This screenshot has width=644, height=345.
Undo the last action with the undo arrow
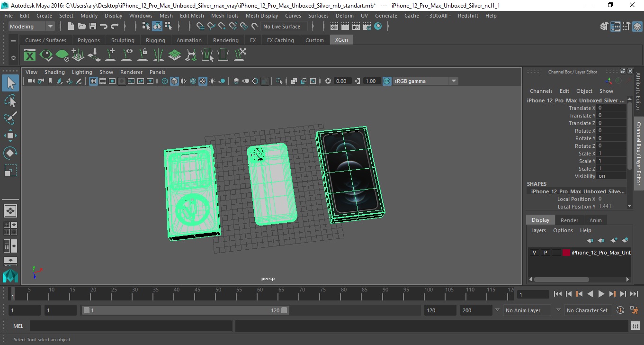click(104, 27)
